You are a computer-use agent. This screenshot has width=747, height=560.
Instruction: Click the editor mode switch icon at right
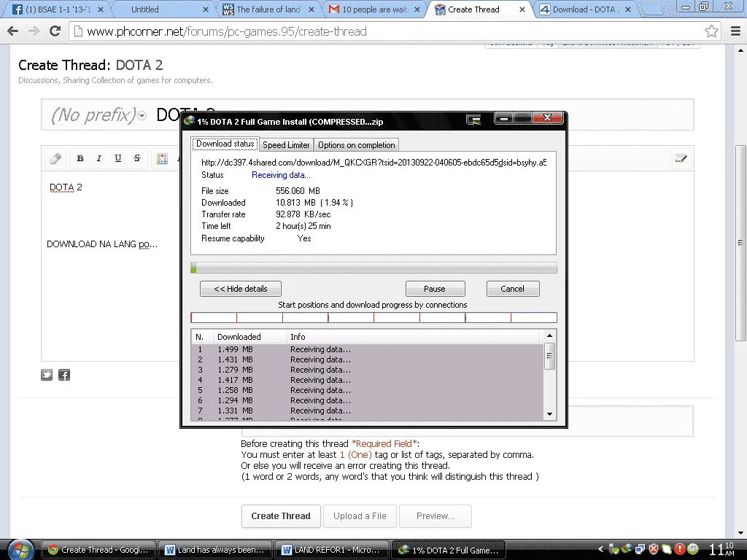click(681, 158)
